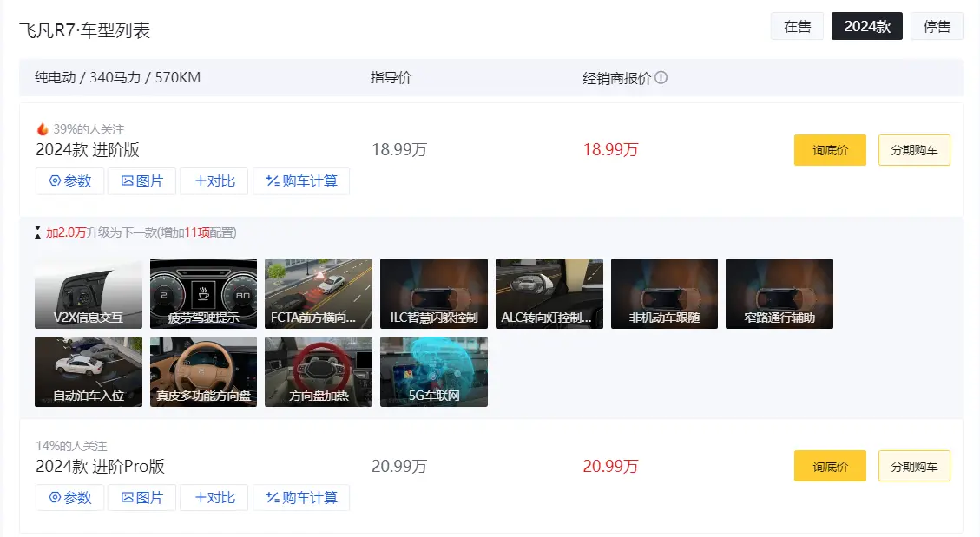Open 参数 for 2024款 进阶Pro版
Image resolution: width=980 pixels, height=537 pixels.
tap(70, 498)
